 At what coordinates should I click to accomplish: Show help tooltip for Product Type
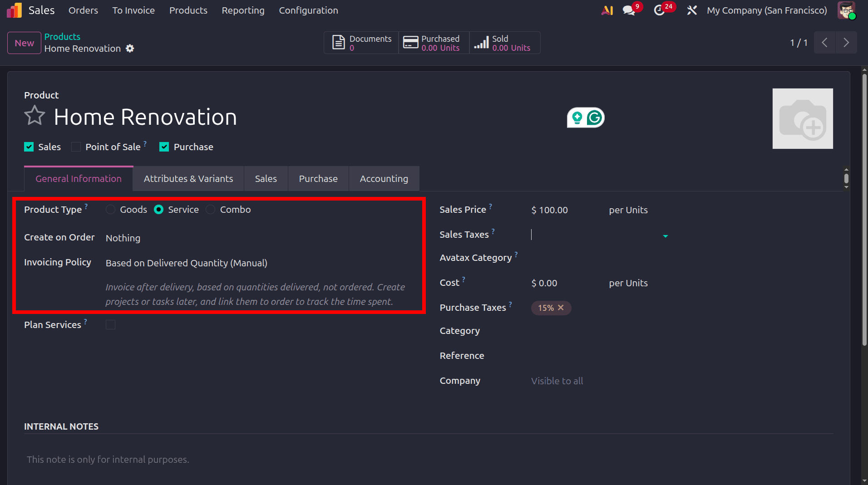click(x=86, y=206)
